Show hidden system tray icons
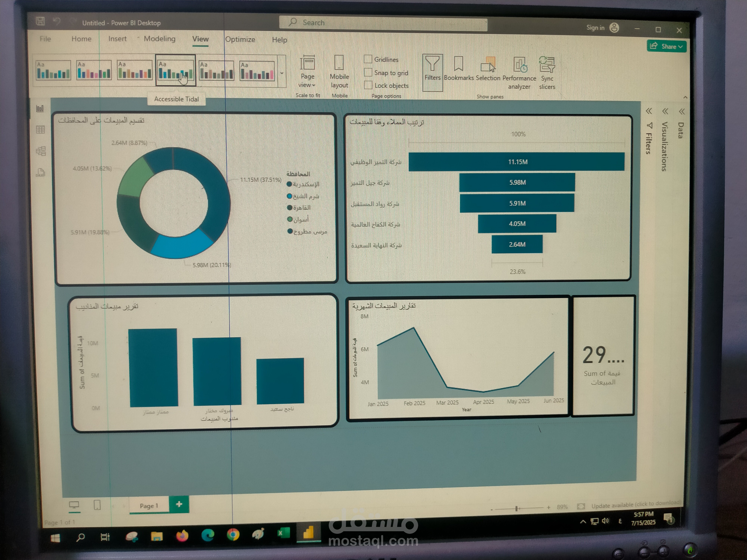The width and height of the screenshot is (747, 560). pos(583,522)
